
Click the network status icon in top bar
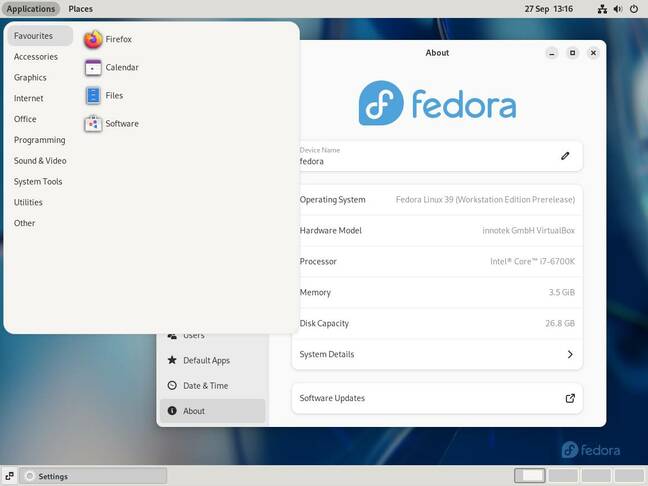coord(602,9)
